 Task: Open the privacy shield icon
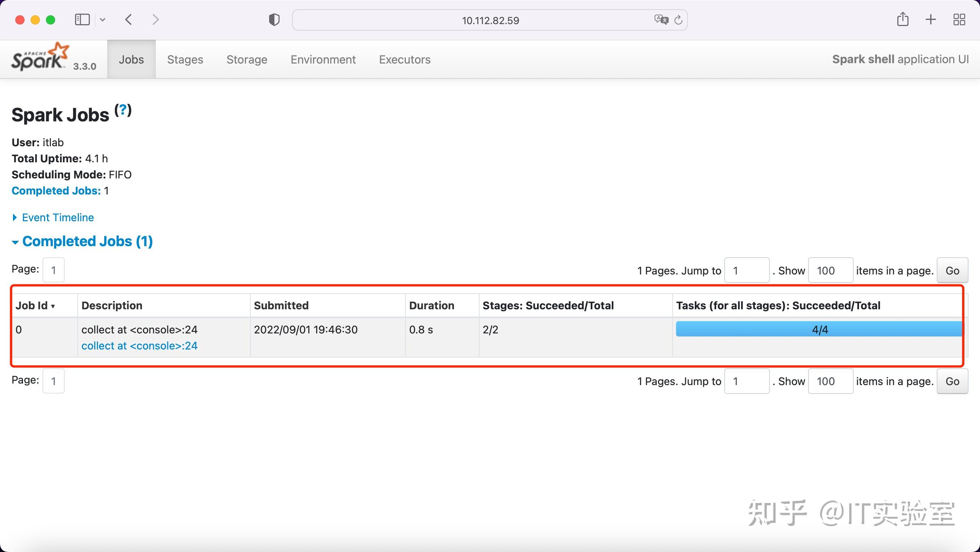pos(274,20)
